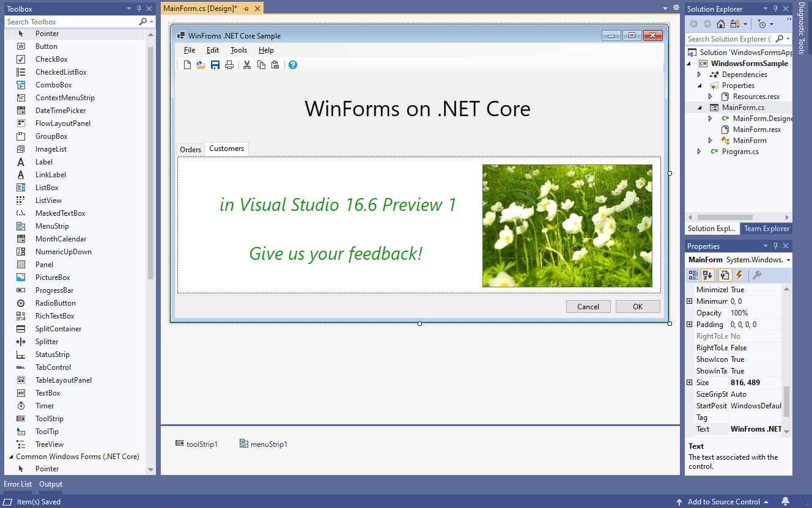This screenshot has width=812, height=508.
Task: Click the Properties page icon in Properties panel
Action: coord(724,276)
